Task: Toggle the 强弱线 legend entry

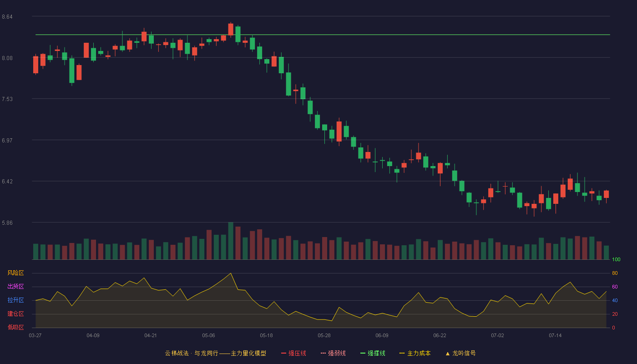Action: (337, 353)
